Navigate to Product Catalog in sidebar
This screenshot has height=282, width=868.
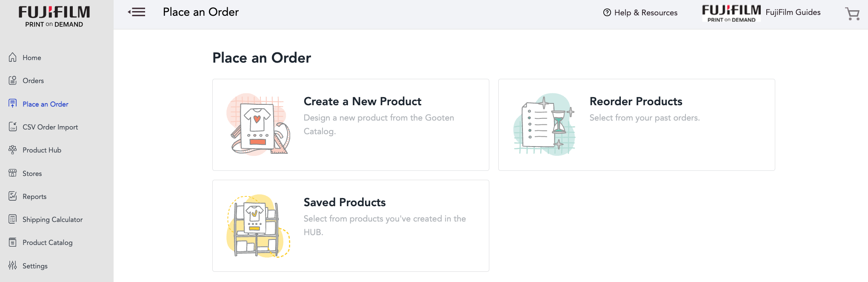pyautogui.click(x=47, y=242)
